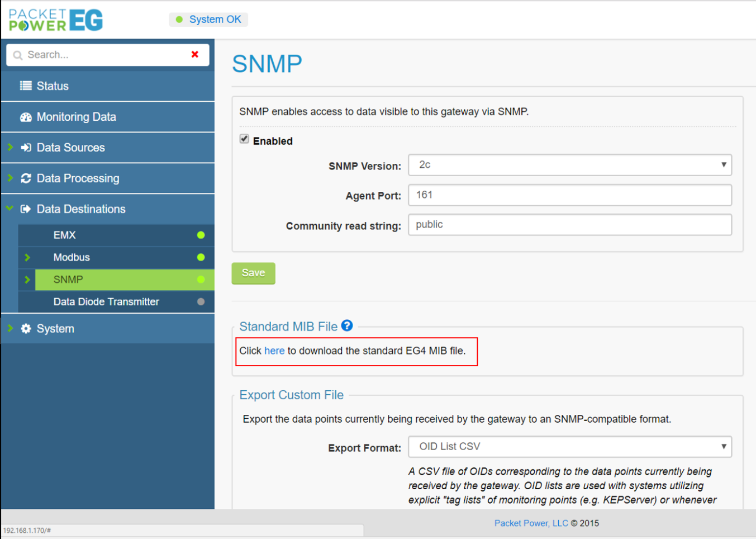
Task: Uncheck the SNMP Enabled checkbox
Action: tap(244, 139)
